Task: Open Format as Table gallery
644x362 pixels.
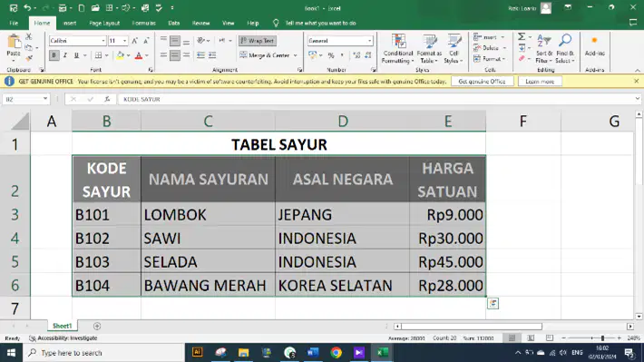Action: coord(429,49)
